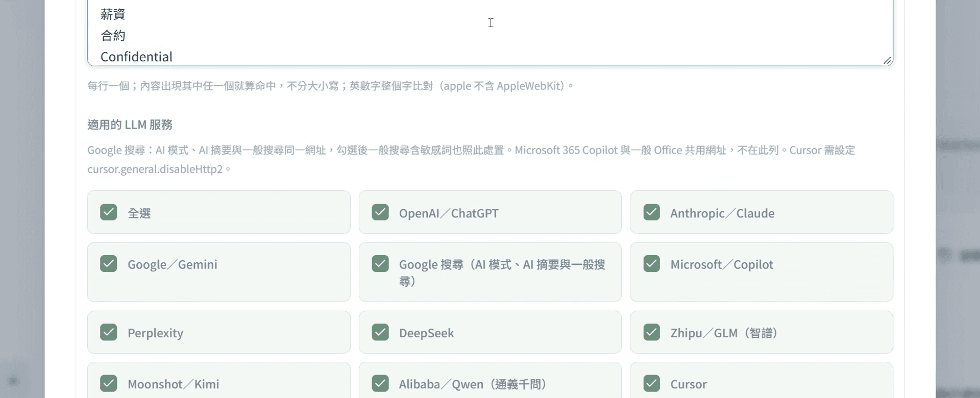Click the word Confidential in the keyword list
The image size is (980, 398).
point(136,57)
